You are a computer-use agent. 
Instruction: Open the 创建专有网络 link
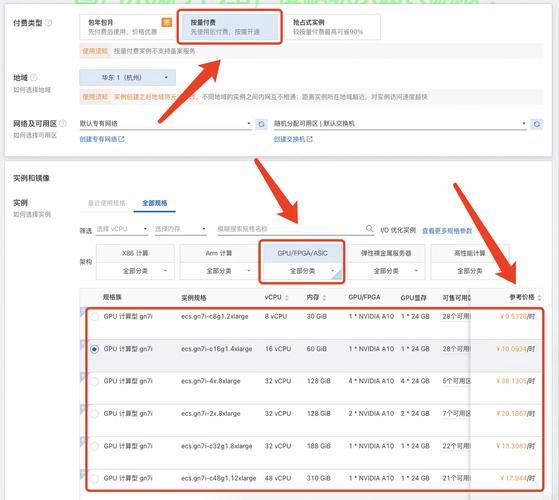102,139
